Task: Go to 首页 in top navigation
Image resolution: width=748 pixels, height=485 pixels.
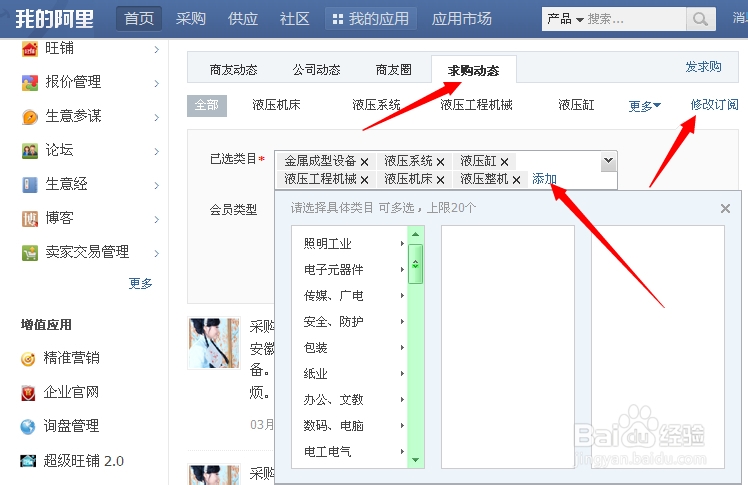Action: (x=139, y=19)
